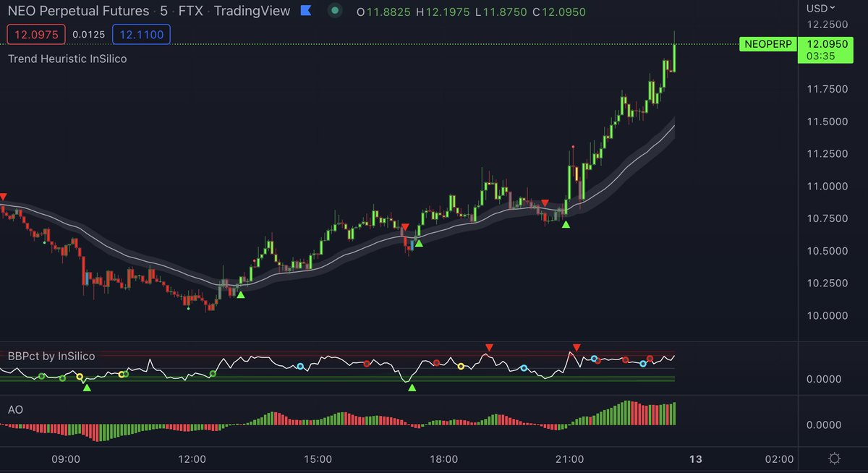This screenshot has height=473, width=868.
Task: Click the red 12.0975 sell price button
Action: coord(36,34)
